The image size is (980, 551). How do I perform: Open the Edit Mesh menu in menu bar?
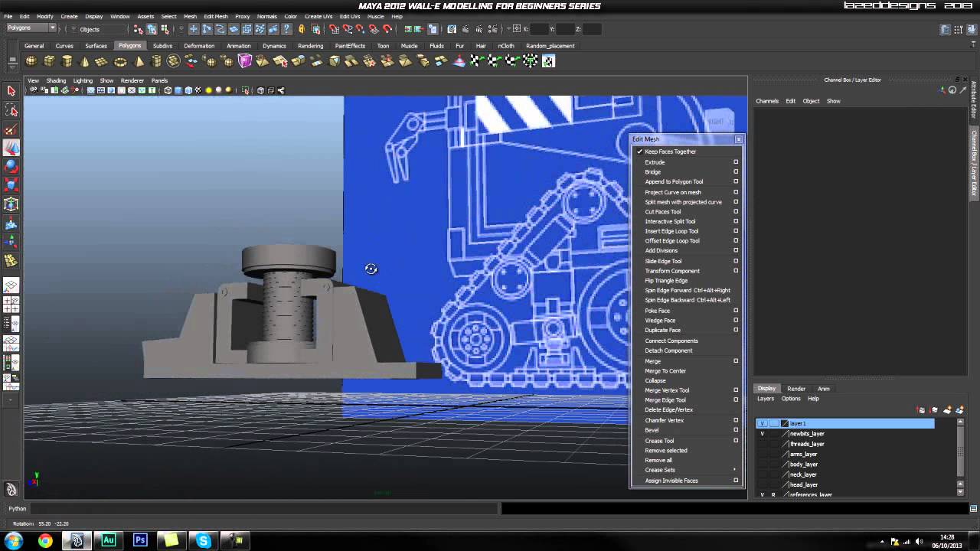(216, 16)
